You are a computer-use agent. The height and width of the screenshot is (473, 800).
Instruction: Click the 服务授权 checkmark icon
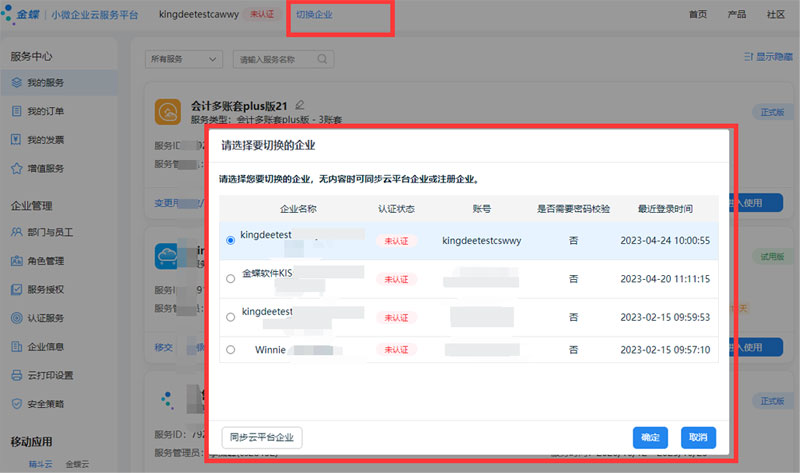pyautogui.click(x=16, y=289)
